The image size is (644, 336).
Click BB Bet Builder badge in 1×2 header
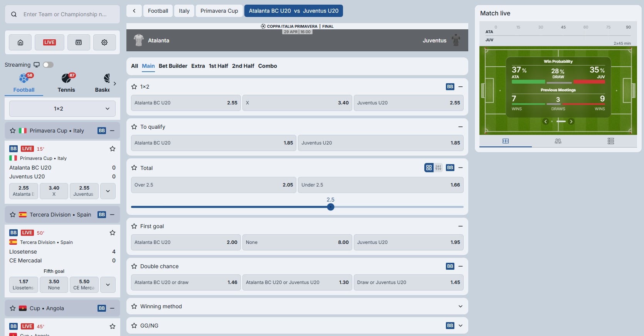450,87
